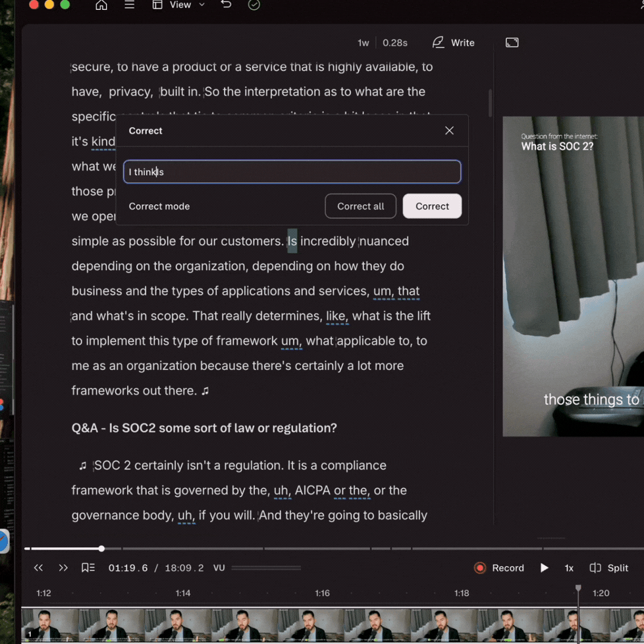Click the 1:14 mark on timeline ruler
The height and width of the screenshot is (644, 644).
coord(183,593)
